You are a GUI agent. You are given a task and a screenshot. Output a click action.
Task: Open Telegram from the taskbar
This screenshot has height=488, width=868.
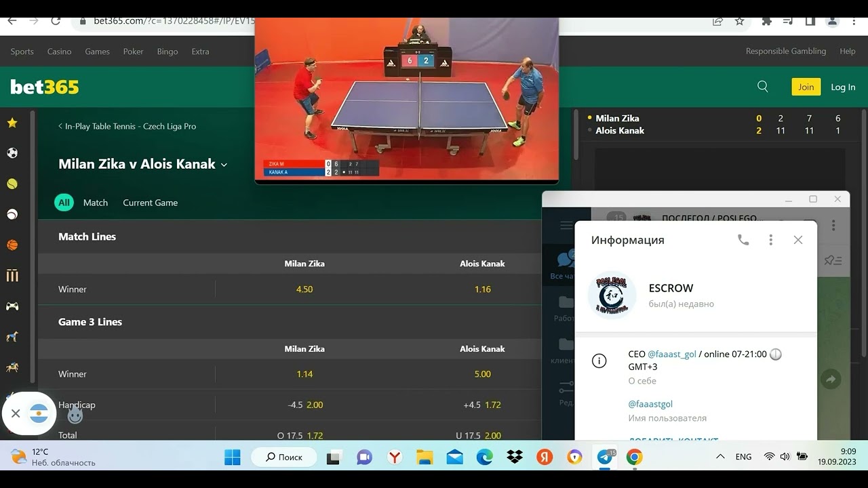[605, 457]
